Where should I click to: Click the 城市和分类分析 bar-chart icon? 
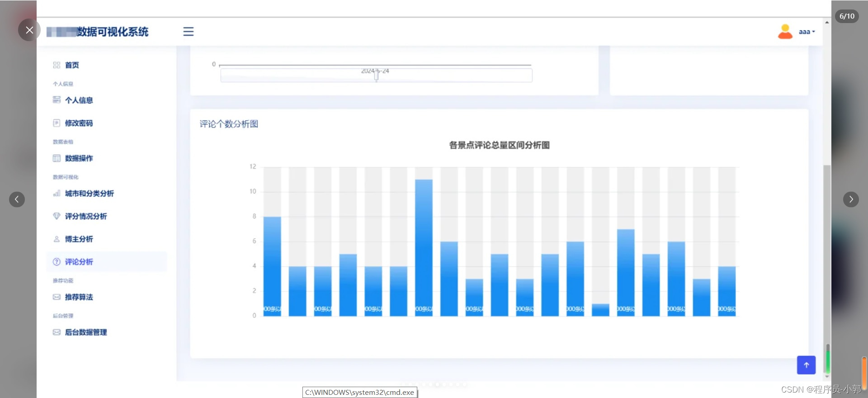point(57,194)
